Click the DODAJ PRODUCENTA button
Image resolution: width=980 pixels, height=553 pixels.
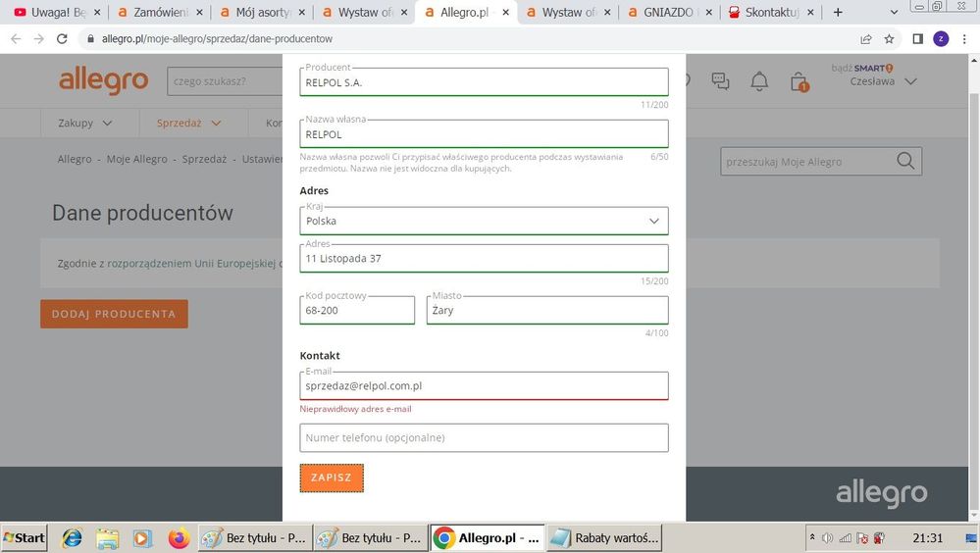point(114,314)
